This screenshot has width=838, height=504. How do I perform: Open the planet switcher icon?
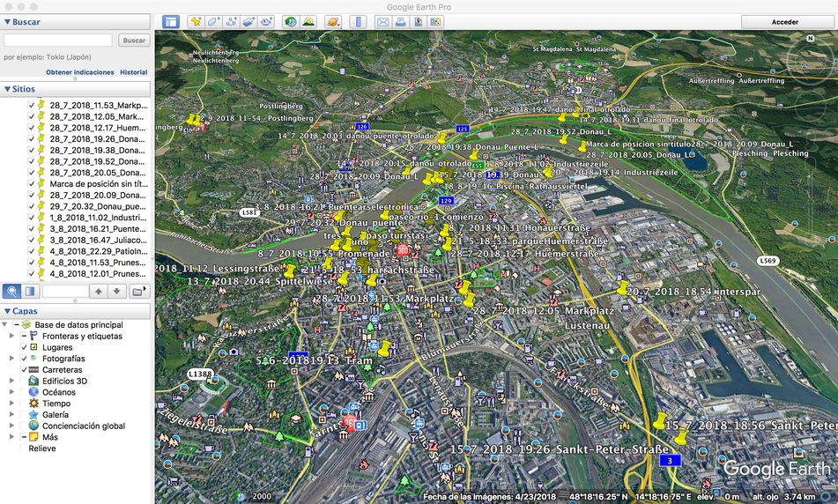tap(333, 21)
